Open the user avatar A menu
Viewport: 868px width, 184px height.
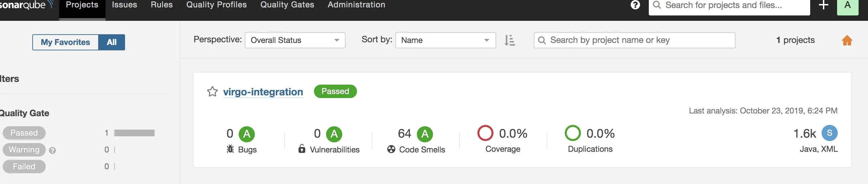[847, 7]
